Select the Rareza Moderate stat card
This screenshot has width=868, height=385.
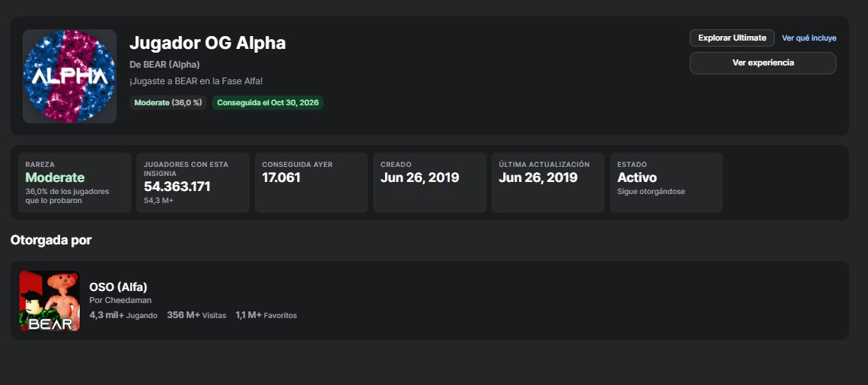tap(74, 183)
